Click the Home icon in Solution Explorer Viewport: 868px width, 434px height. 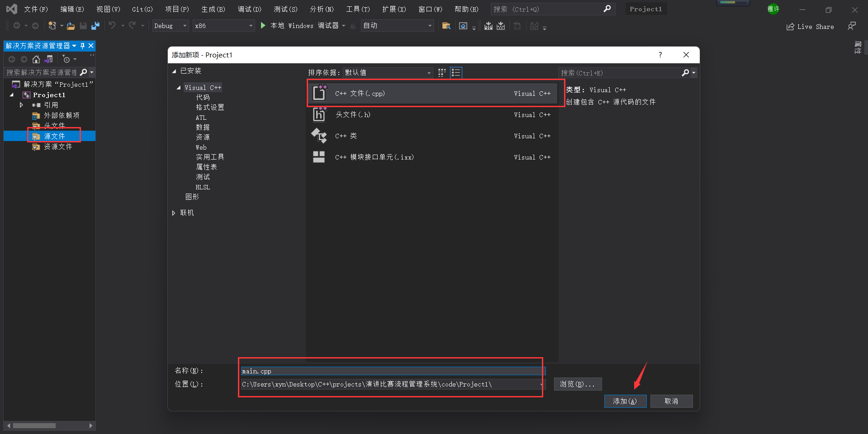(x=36, y=59)
